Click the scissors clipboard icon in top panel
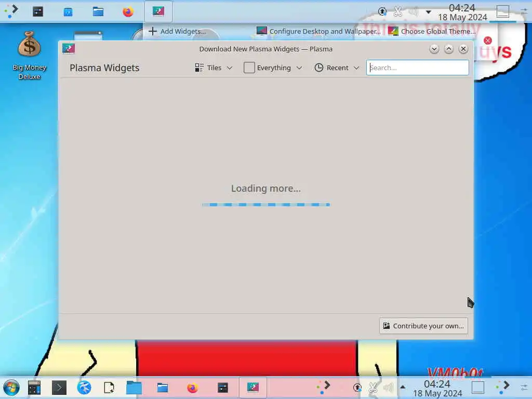The height and width of the screenshot is (399, 532). pos(398,12)
